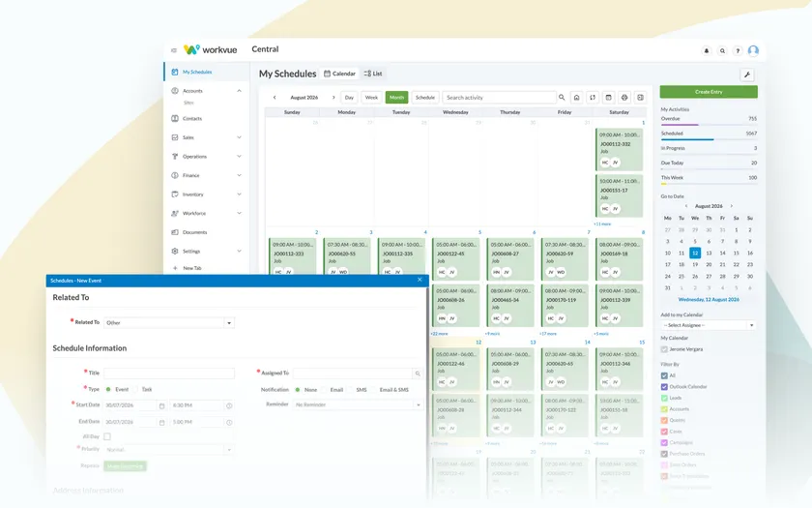Click the Search activity field
The image size is (812, 508).
coord(499,98)
